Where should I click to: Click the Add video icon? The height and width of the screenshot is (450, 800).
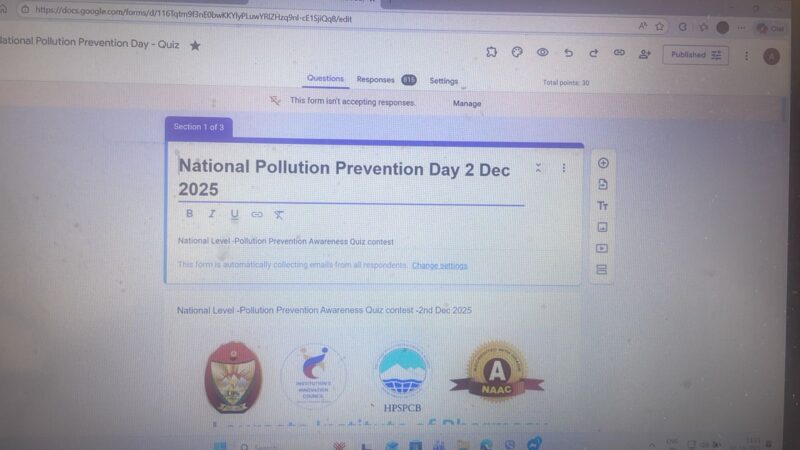click(602, 248)
